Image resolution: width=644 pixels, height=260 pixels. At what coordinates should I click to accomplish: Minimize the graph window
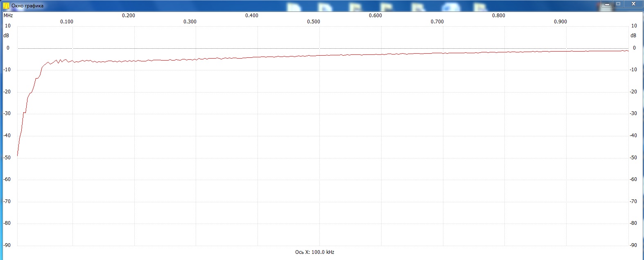(607, 4)
